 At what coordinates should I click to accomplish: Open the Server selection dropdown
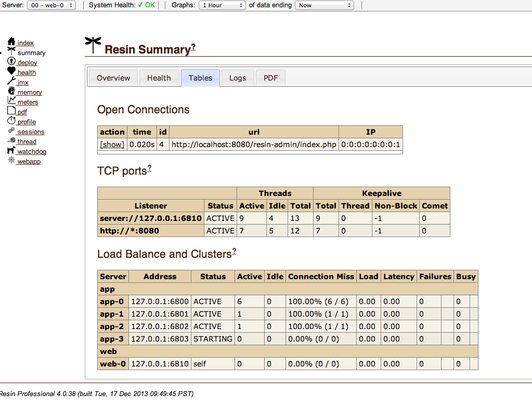pyautogui.click(x=51, y=5)
